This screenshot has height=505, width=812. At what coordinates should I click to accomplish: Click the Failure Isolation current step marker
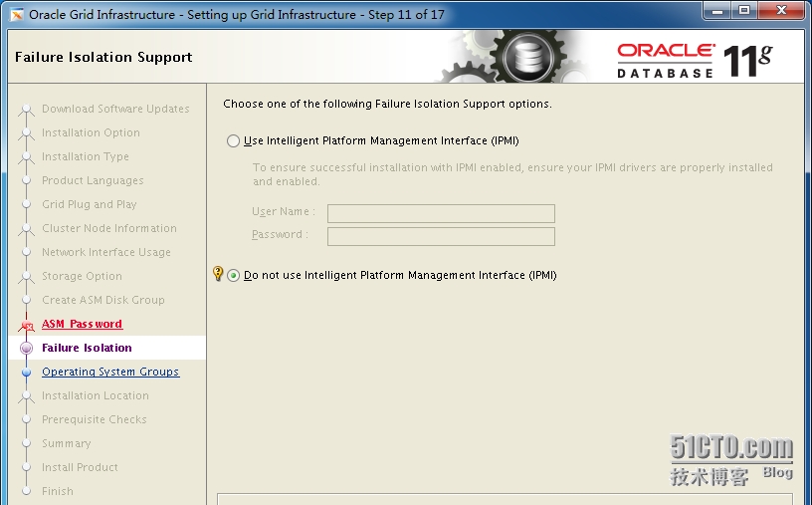click(27, 348)
